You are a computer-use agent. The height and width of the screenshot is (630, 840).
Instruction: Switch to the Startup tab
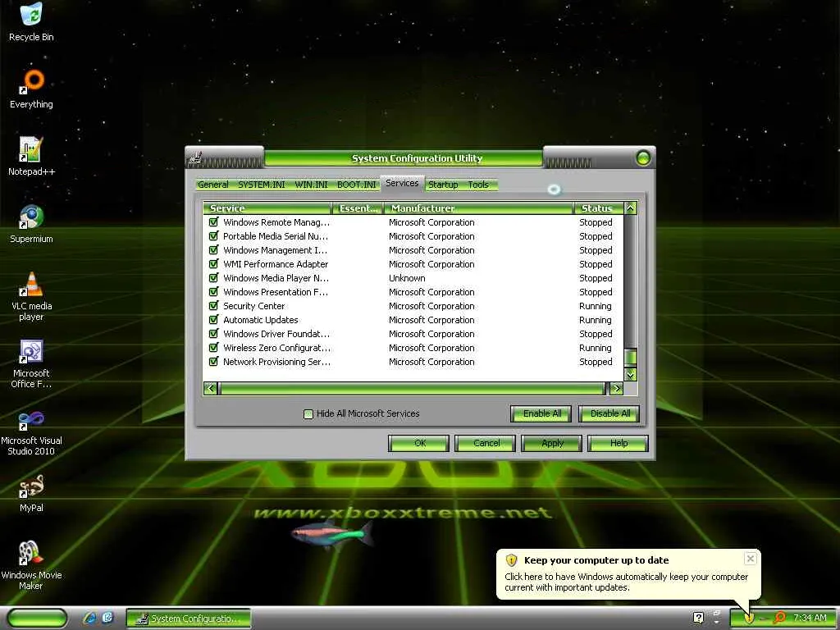pyautogui.click(x=443, y=185)
